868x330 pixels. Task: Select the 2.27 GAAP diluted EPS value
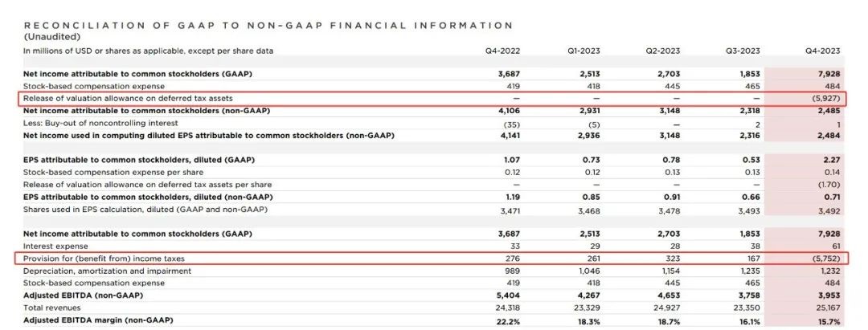click(x=829, y=160)
